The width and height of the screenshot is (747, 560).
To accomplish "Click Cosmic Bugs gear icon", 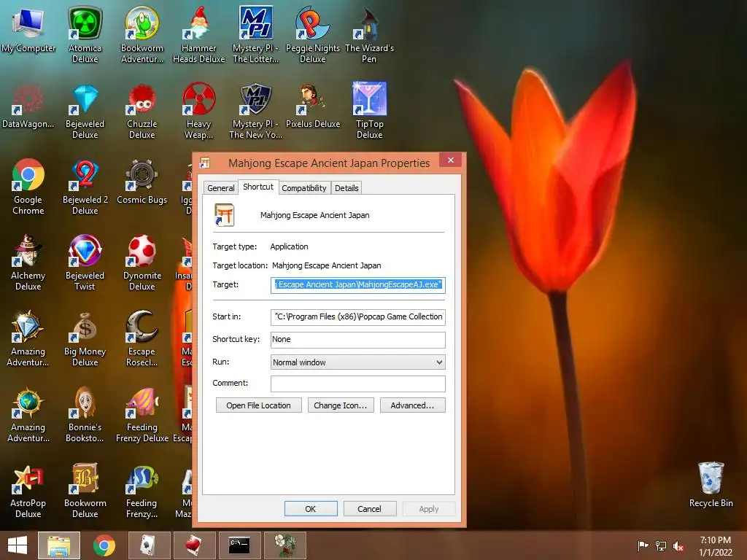I will (142, 182).
